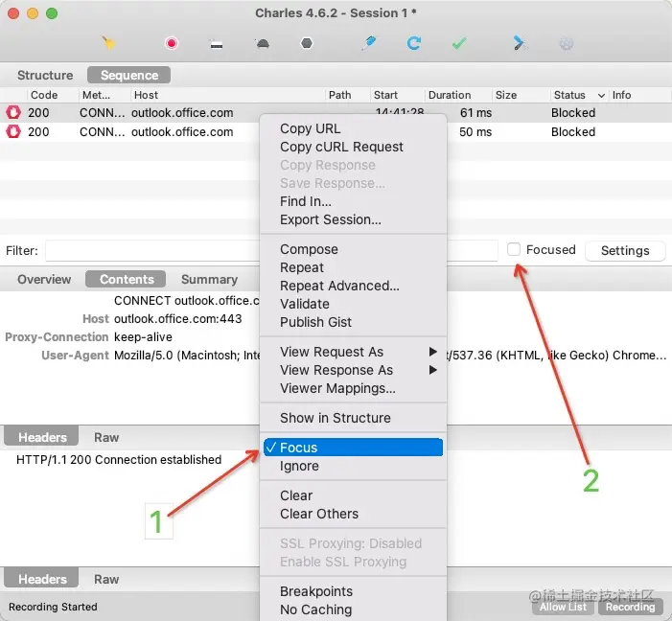Open the Contents tab
Viewport: 672px width, 621px height.
126,280
